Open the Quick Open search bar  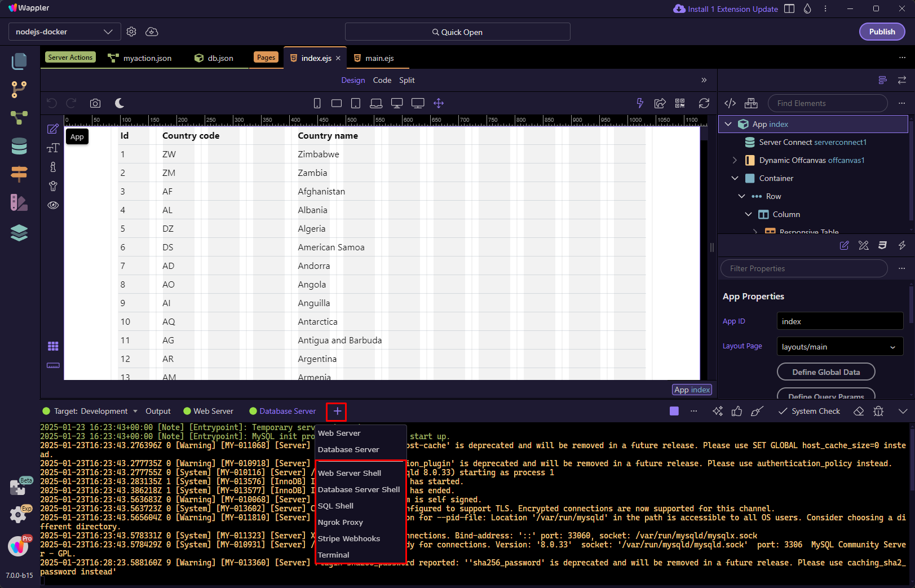coord(457,32)
